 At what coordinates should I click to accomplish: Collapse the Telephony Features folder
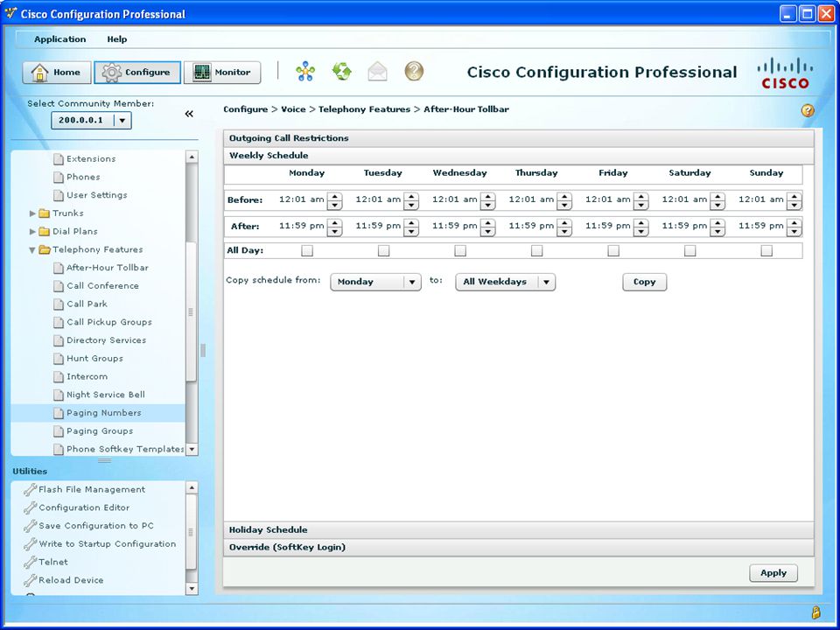tap(32, 249)
